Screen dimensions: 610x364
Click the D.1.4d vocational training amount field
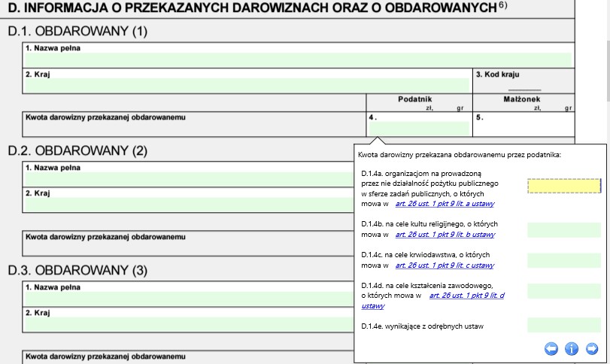pyautogui.click(x=563, y=291)
